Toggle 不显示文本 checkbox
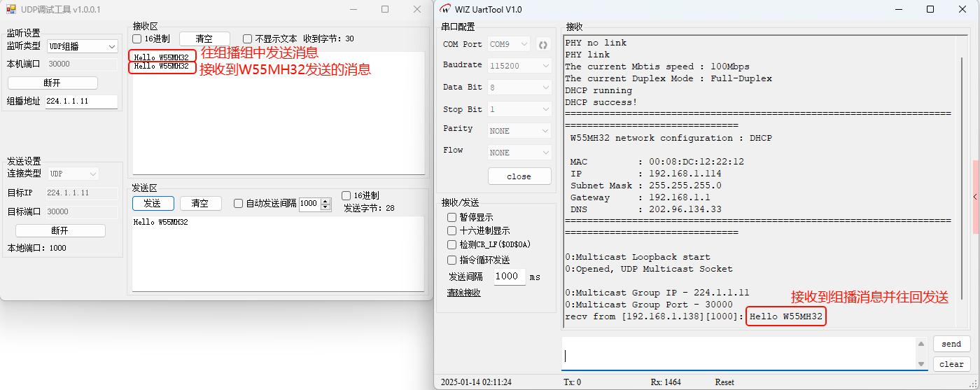 [247, 39]
